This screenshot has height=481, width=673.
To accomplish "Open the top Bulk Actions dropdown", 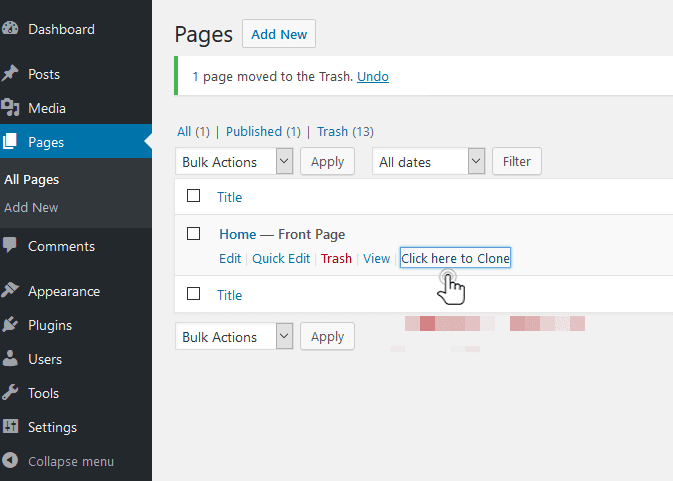I will (x=234, y=161).
